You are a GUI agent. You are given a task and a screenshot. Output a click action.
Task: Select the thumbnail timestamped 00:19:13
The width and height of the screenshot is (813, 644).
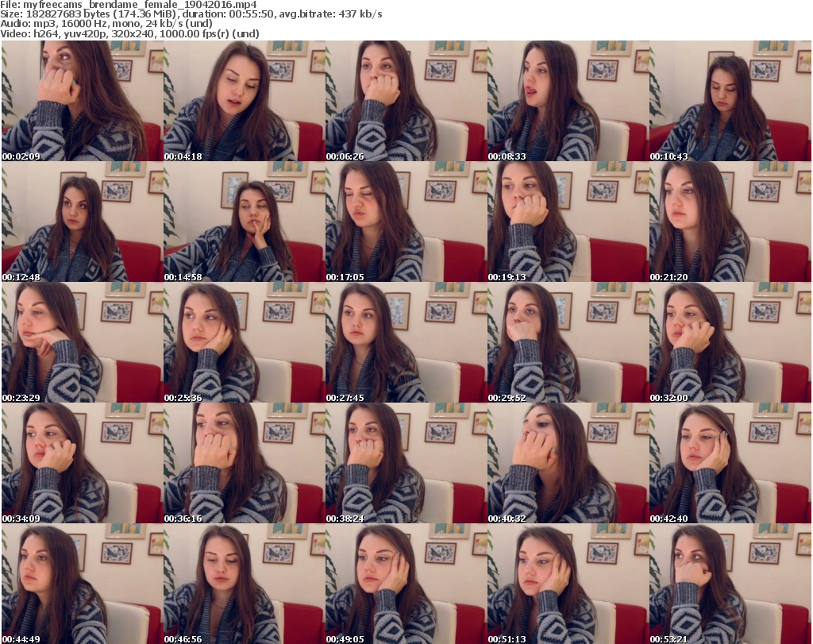click(568, 222)
